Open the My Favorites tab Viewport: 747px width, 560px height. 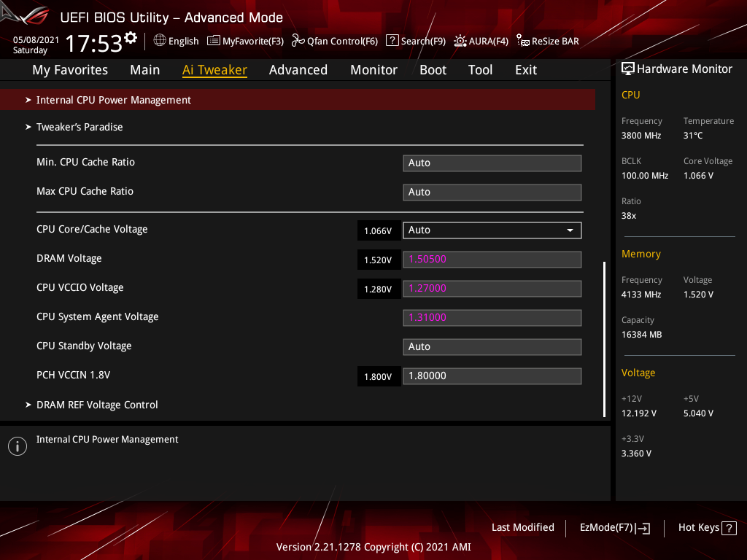[x=70, y=70]
